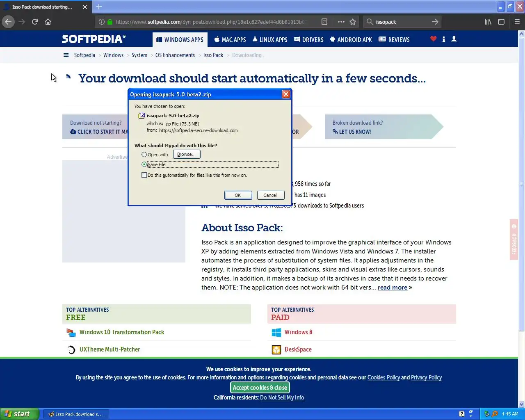Click Browse to choose an application

[187, 154]
